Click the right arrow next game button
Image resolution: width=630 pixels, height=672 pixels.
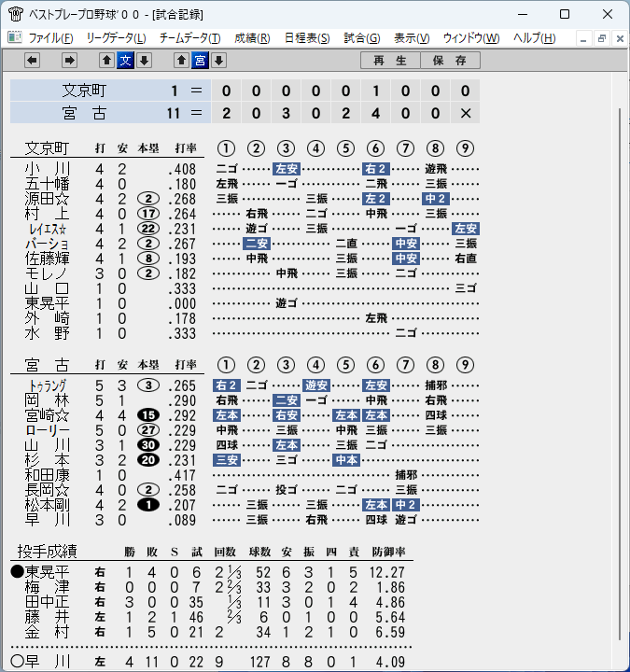tap(69, 61)
